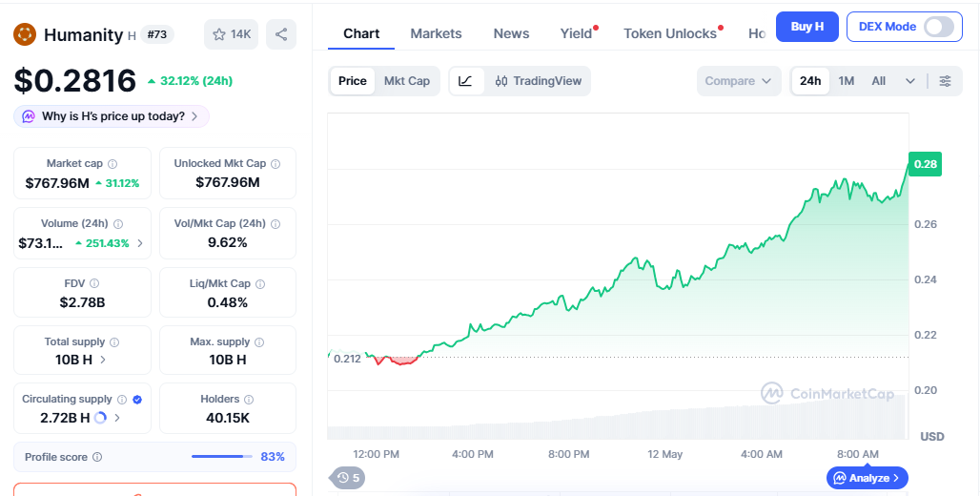
Task: Open the Markets tab
Action: click(437, 33)
